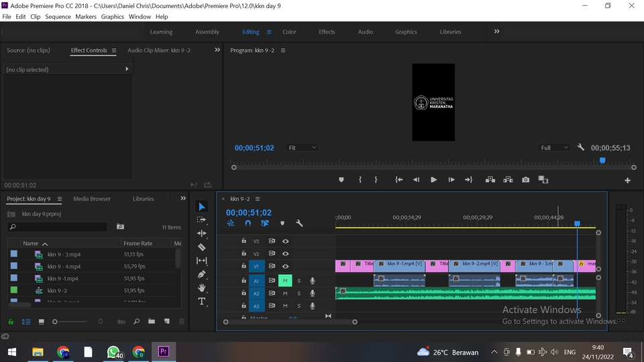Open the Sequence menu
Image resolution: width=644 pixels, height=362 pixels.
(58, 16)
